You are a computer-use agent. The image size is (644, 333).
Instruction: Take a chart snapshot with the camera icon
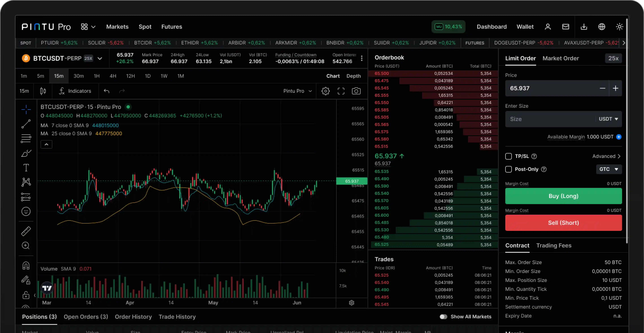click(356, 91)
